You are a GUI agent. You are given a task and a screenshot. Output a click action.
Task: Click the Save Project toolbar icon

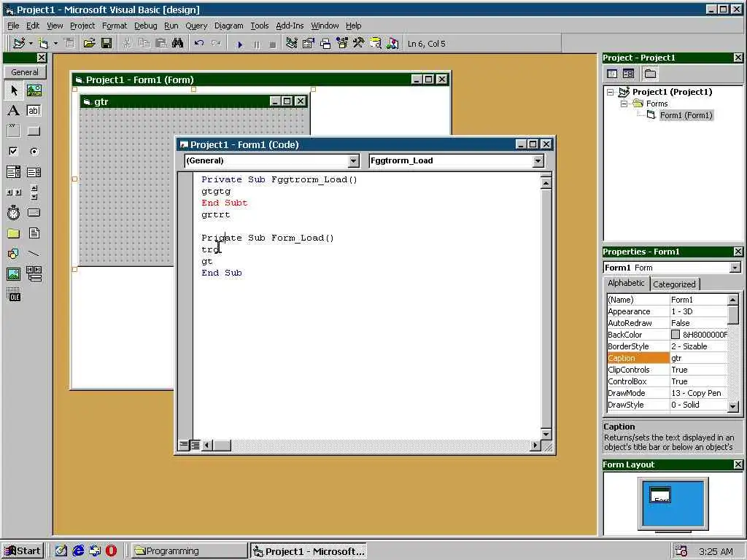pos(107,44)
